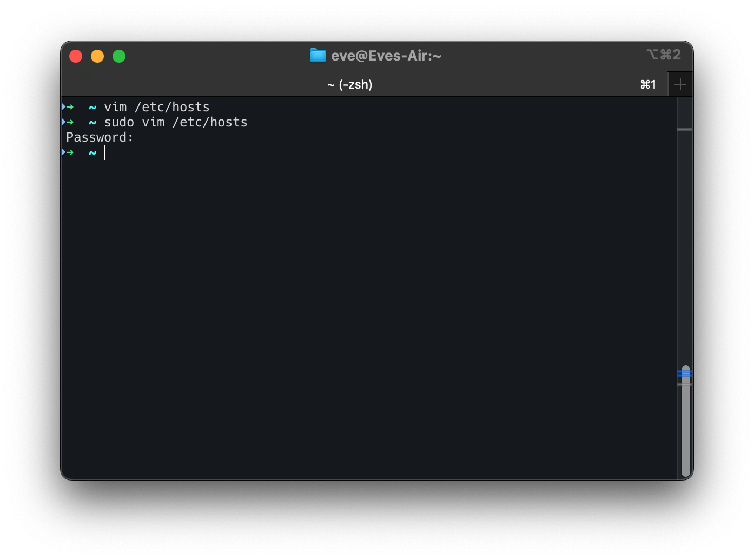Image resolution: width=754 pixels, height=560 pixels.
Task: Click the green zoom button
Action: 118,56
